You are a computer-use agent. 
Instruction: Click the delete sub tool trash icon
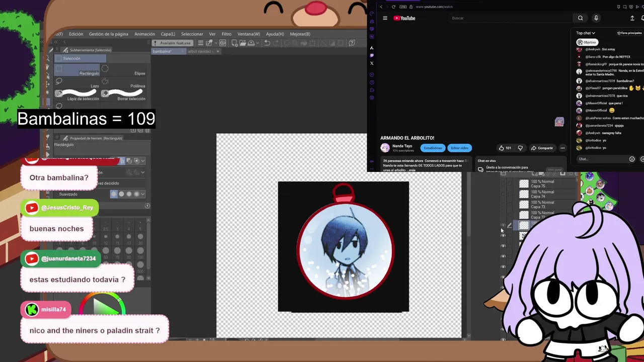[x=147, y=130]
